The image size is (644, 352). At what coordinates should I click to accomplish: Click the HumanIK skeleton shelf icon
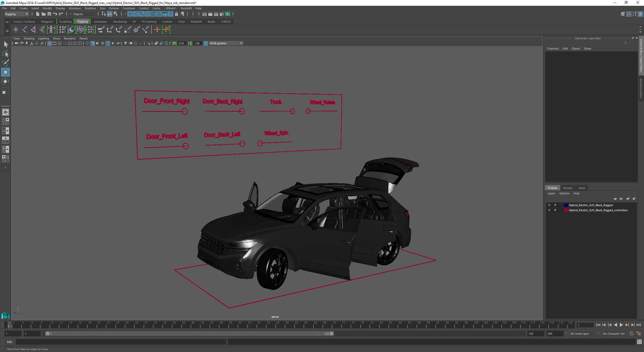click(x=51, y=30)
